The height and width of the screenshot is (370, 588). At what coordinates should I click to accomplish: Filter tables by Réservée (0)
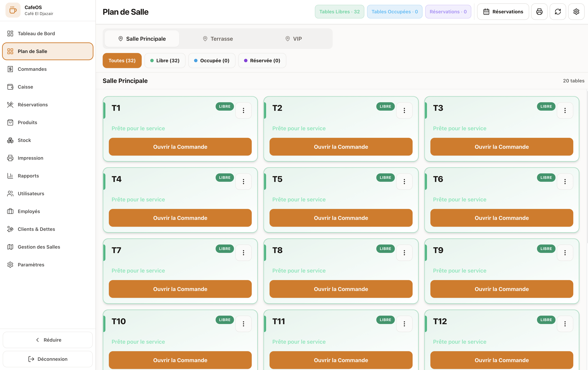(x=262, y=61)
